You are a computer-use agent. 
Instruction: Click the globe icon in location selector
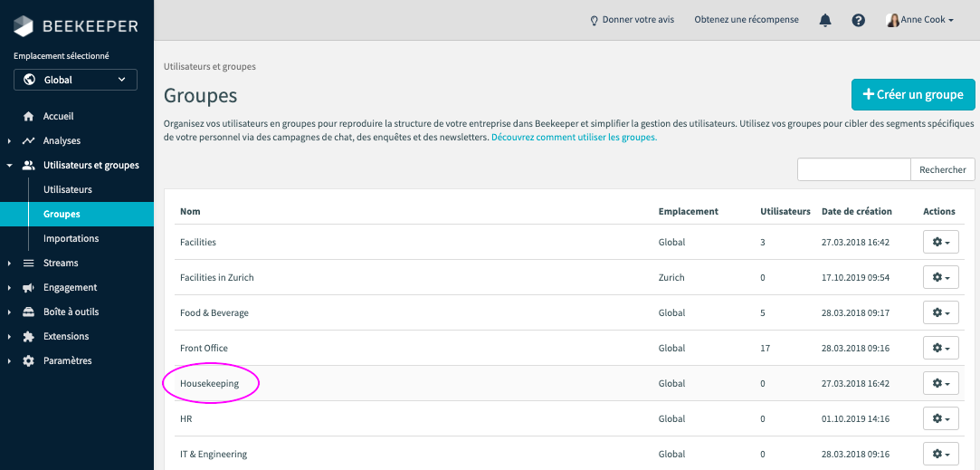coord(29,80)
